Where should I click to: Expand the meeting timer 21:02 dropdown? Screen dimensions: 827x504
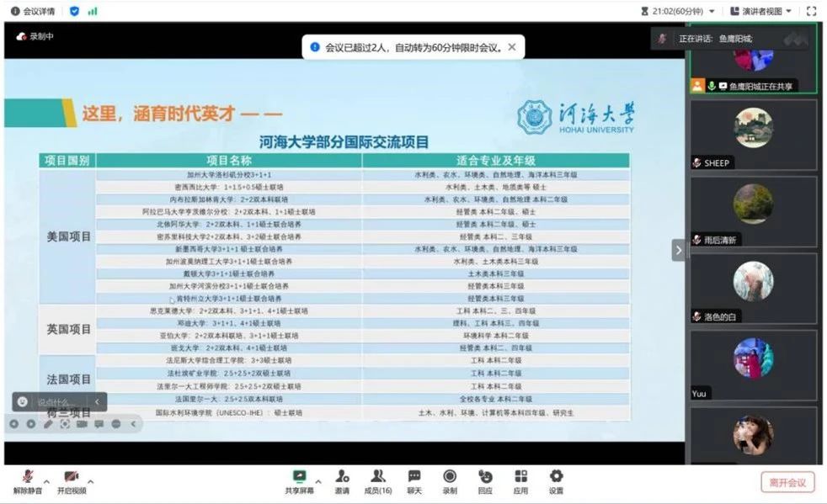click(x=712, y=11)
